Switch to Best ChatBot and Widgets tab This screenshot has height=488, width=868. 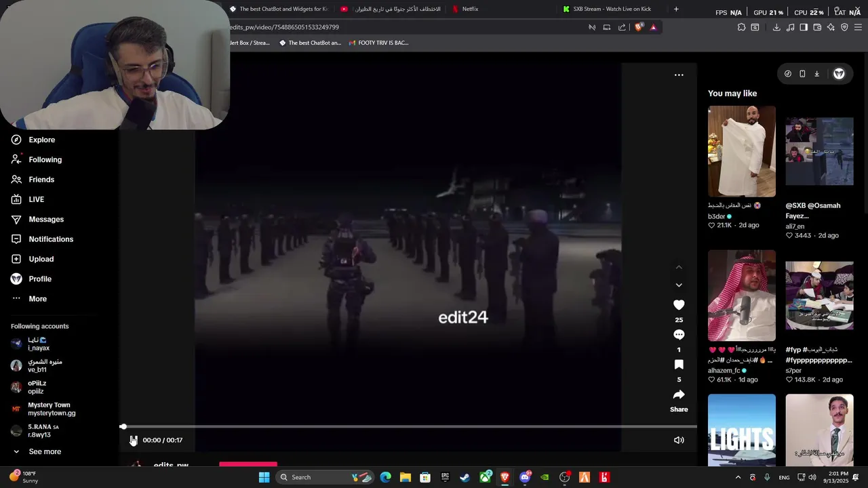coord(279,9)
